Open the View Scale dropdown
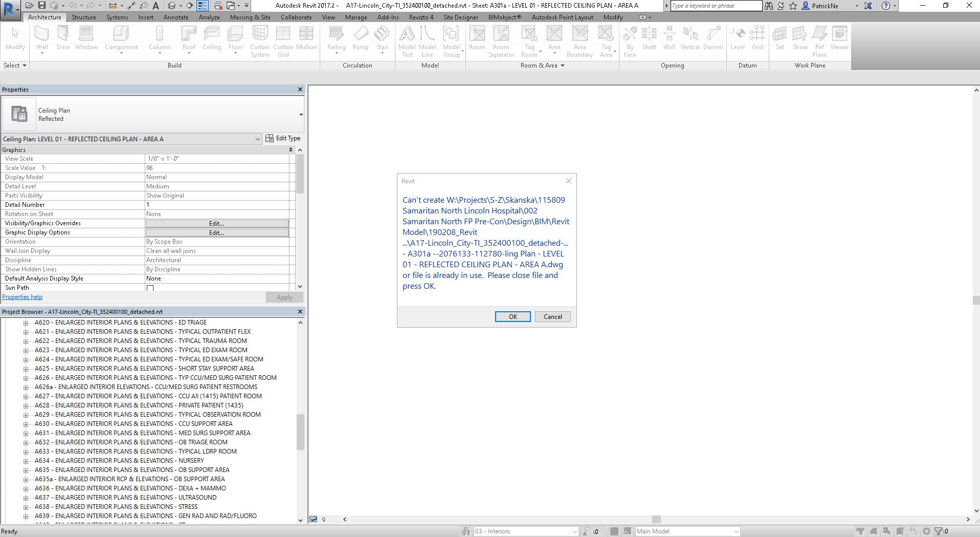 (217, 159)
